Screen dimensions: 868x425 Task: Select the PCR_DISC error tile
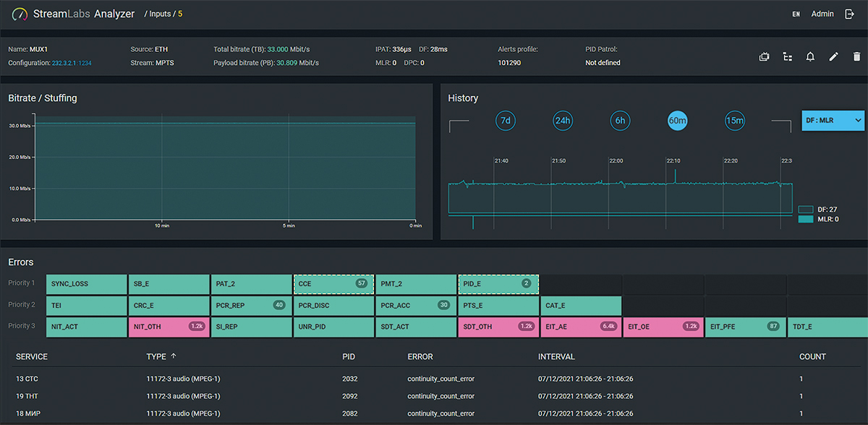(x=333, y=306)
